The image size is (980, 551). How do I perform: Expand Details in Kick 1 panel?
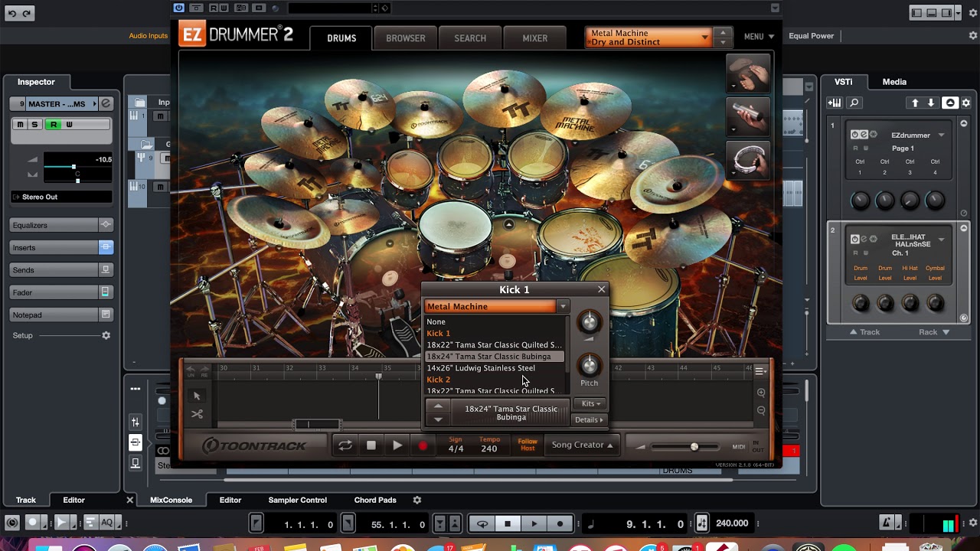click(x=589, y=419)
